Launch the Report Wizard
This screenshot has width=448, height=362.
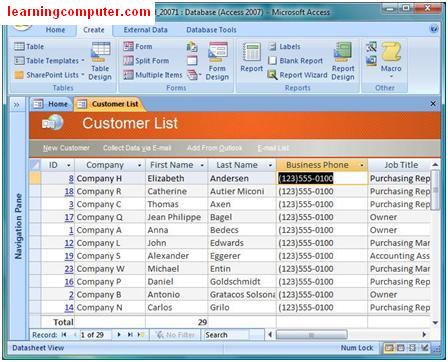[x=297, y=75]
